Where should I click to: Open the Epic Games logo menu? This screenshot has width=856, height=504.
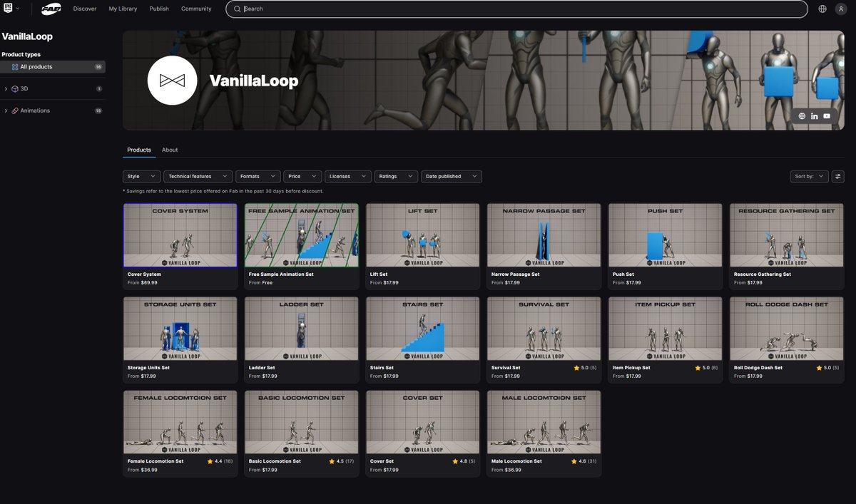(x=10, y=9)
